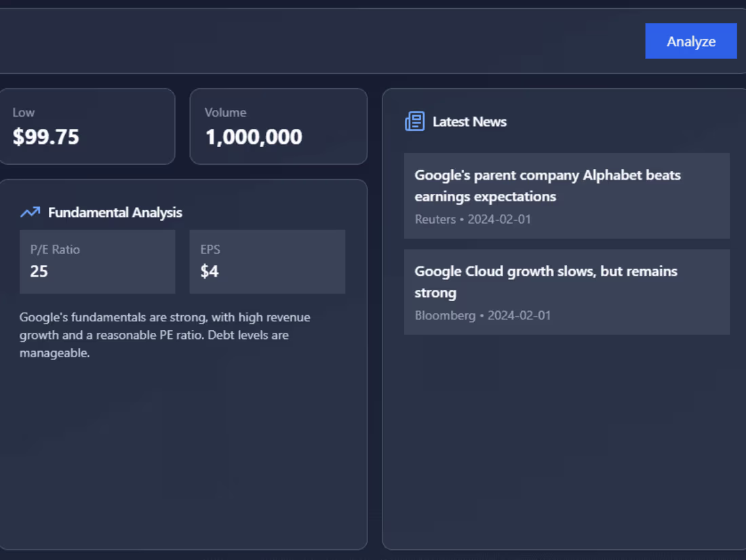
Task: Click the Bloomberg source label
Action: point(445,315)
